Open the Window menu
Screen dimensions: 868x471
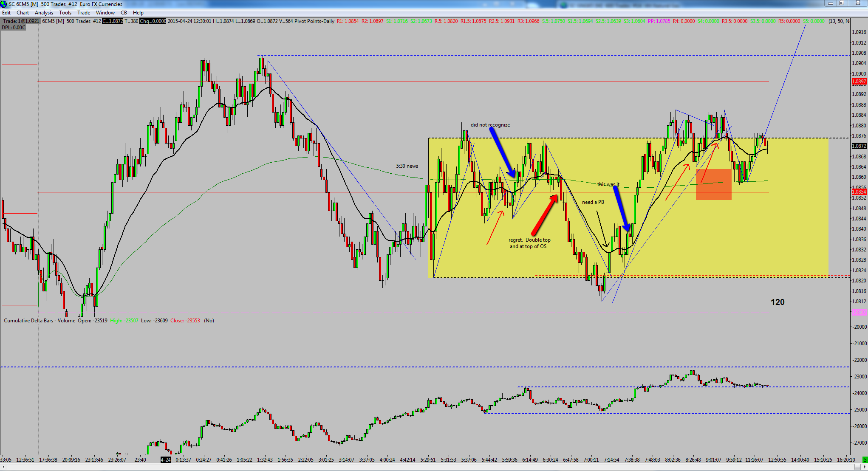click(x=105, y=13)
